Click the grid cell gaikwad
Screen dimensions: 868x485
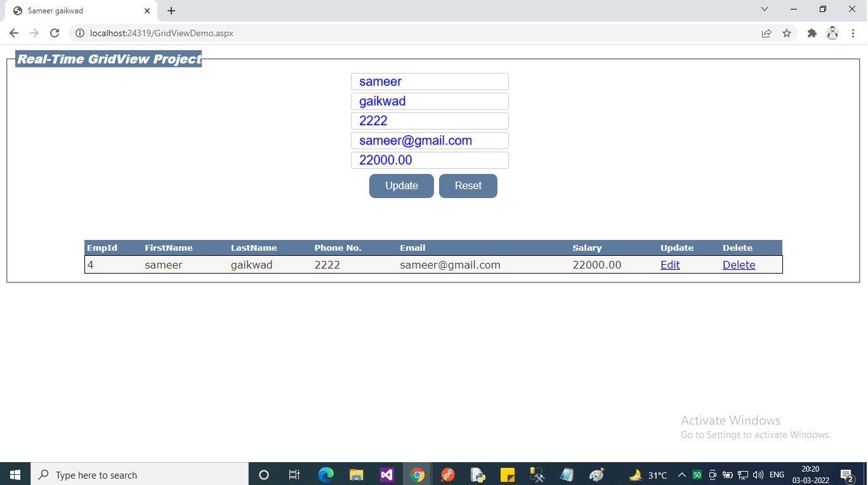point(251,265)
